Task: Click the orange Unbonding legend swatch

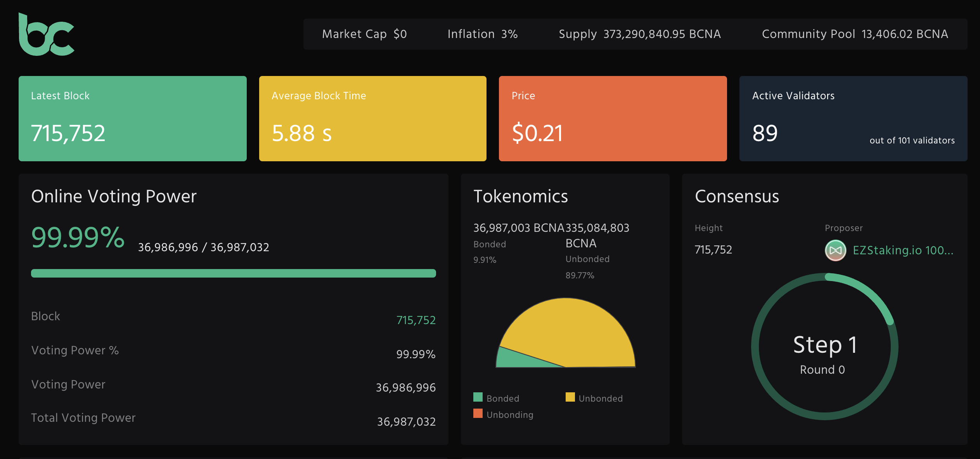Action: tap(478, 414)
